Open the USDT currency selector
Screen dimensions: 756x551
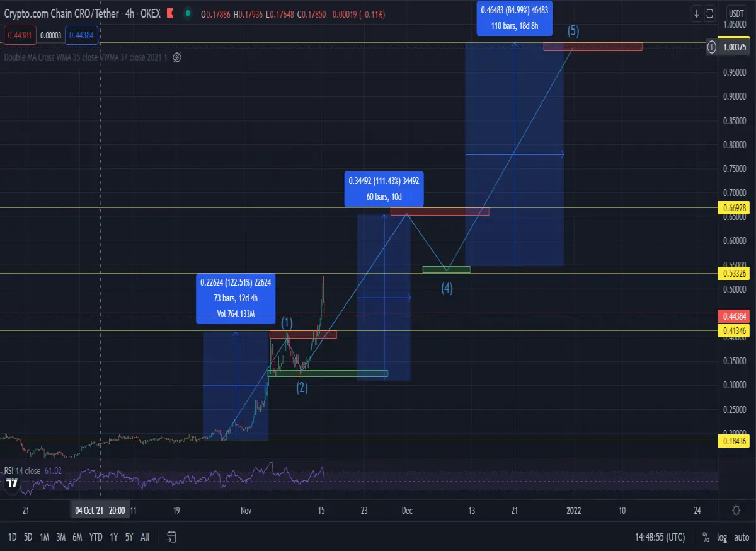(735, 13)
